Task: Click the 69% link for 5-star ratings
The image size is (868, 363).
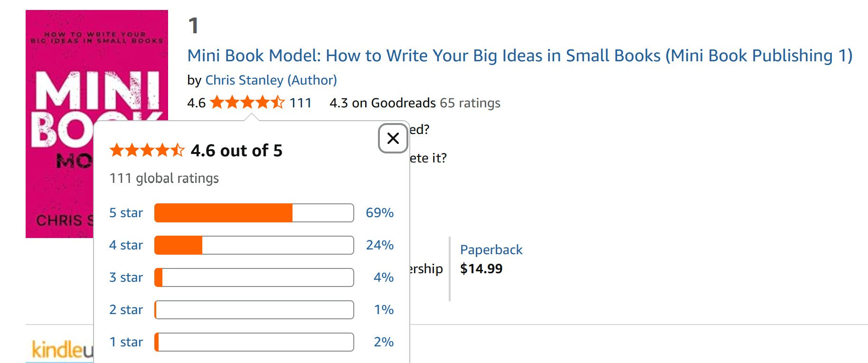Action: tap(378, 213)
